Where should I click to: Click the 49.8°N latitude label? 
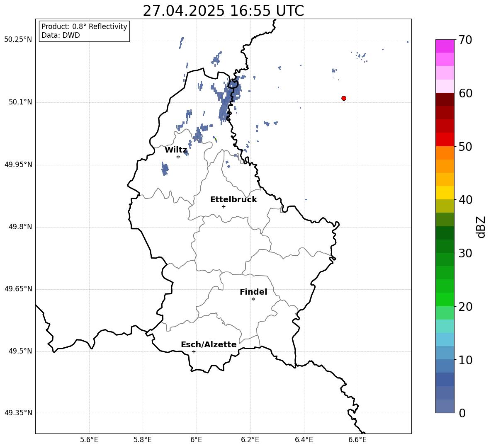20,227
